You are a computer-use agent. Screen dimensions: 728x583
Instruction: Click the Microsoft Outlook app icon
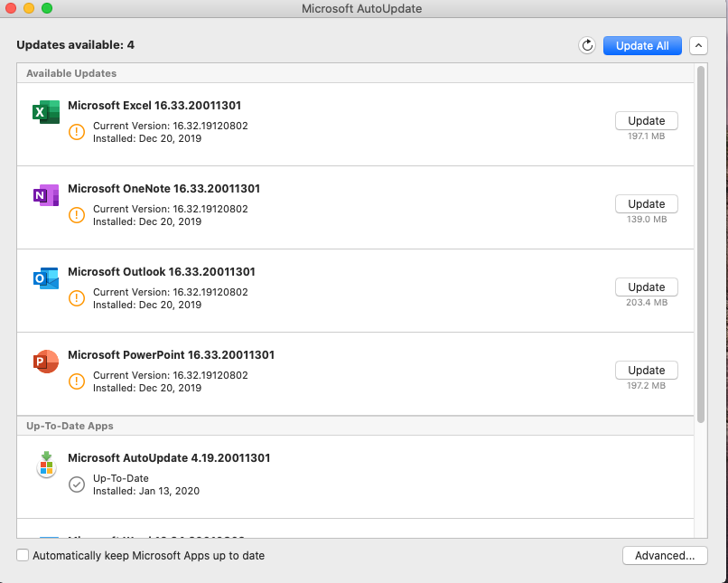coord(46,278)
